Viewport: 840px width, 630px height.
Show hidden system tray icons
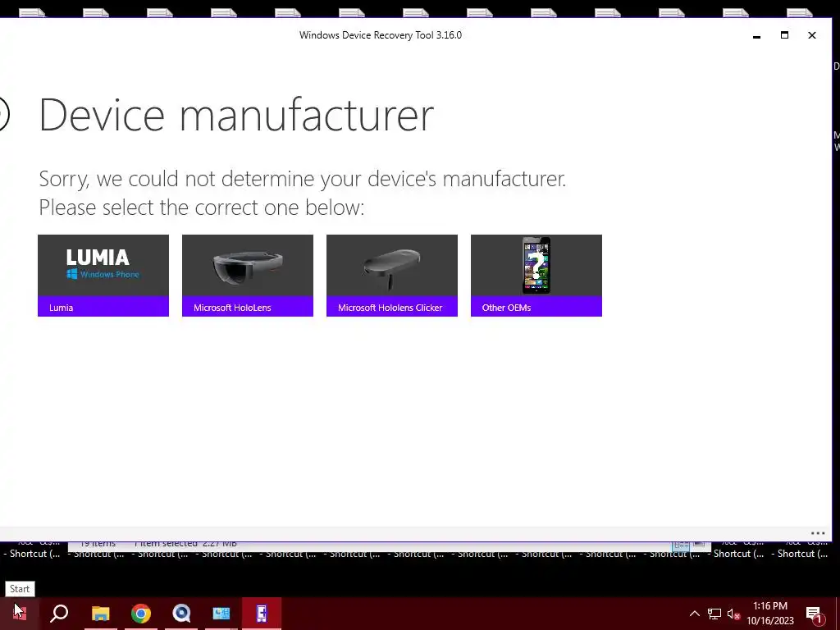pos(694,614)
